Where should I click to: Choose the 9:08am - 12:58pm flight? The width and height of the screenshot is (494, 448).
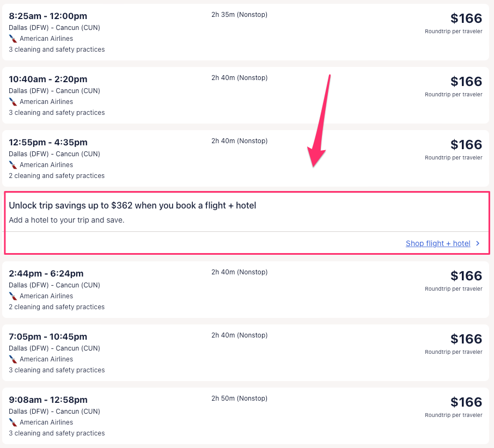48,400
